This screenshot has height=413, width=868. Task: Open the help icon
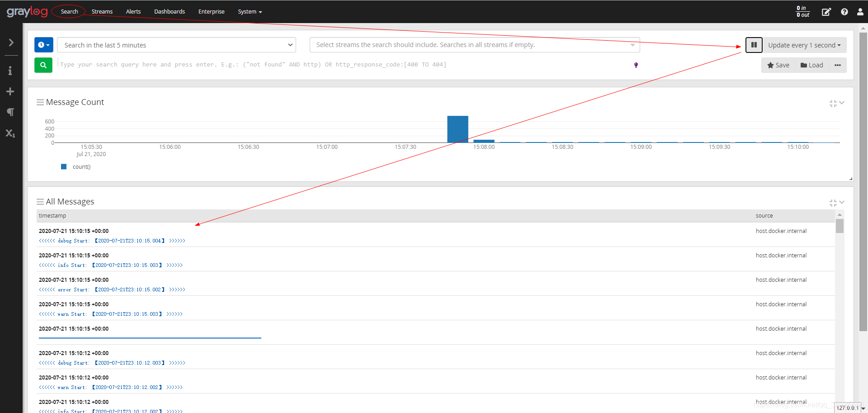pos(844,12)
